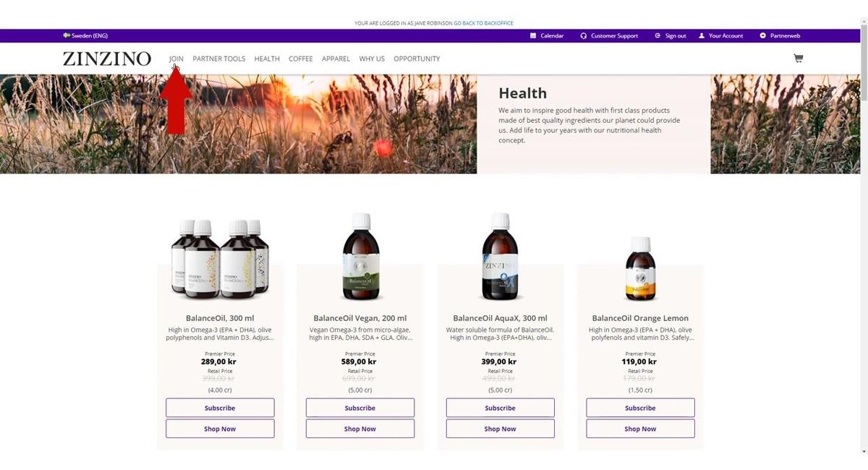Open the shopping cart icon

[798, 59]
